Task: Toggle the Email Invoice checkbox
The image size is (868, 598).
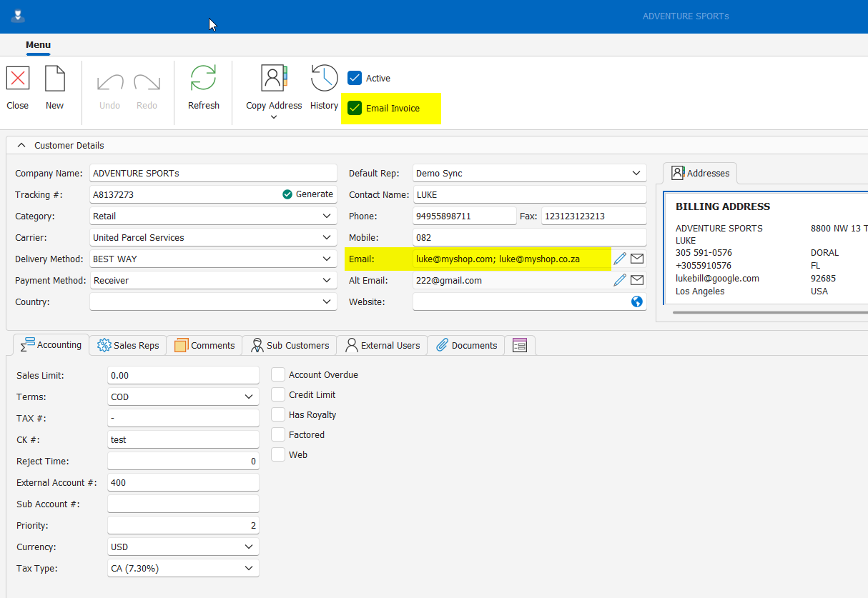Action: pos(355,108)
